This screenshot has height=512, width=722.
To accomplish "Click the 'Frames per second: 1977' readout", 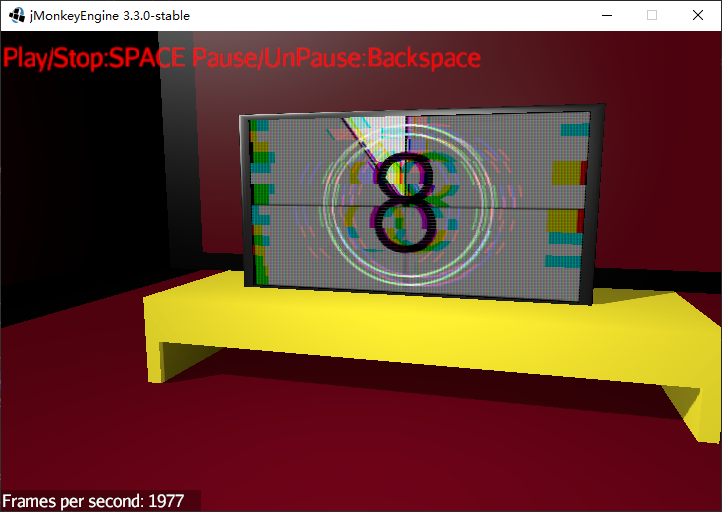I will [93, 501].
